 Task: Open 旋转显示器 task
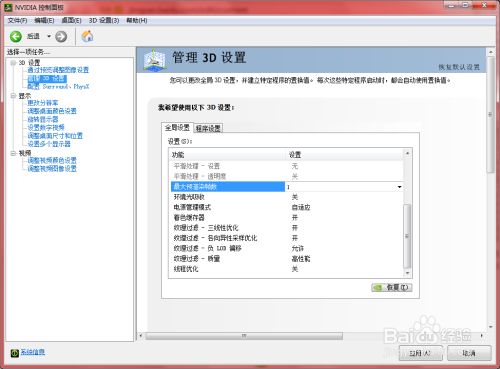[x=43, y=119]
